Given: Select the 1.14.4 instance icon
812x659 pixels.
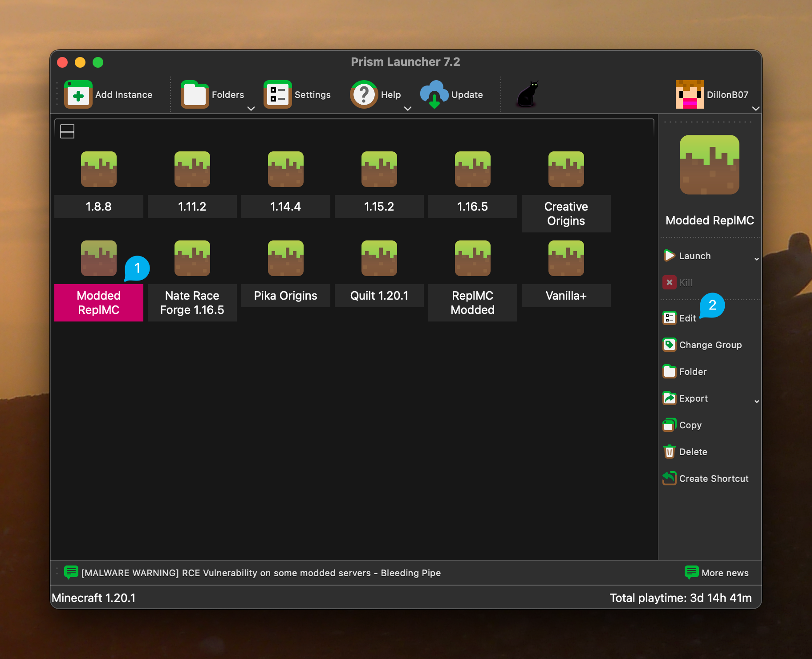Looking at the screenshot, I should pos(286,169).
